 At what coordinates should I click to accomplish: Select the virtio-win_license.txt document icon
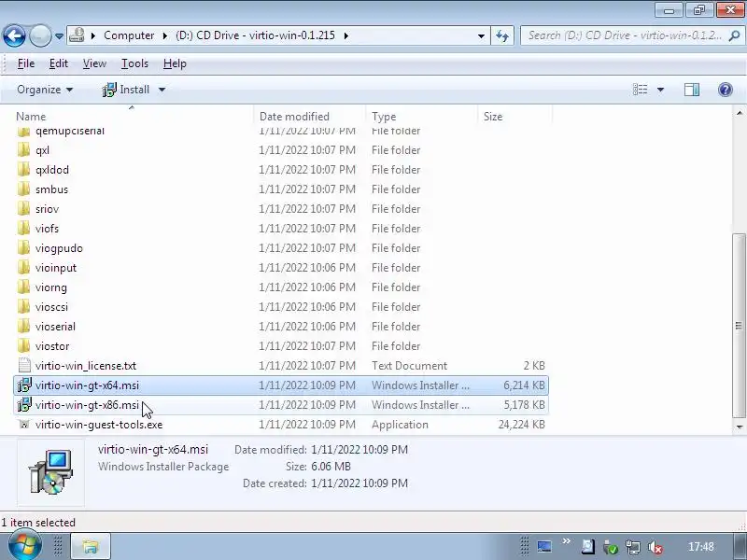click(x=24, y=365)
